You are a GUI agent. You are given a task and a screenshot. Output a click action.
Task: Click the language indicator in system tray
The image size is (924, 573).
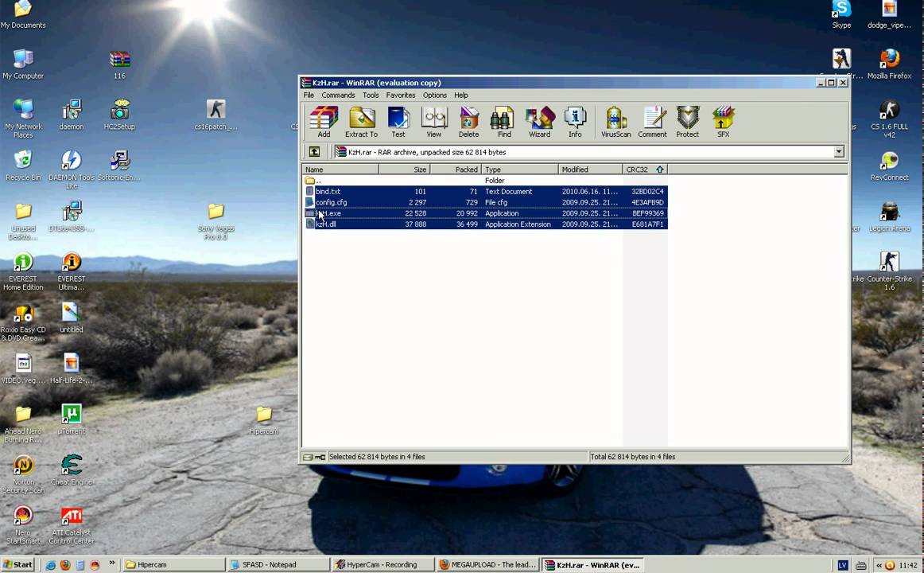tap(843, 565)
